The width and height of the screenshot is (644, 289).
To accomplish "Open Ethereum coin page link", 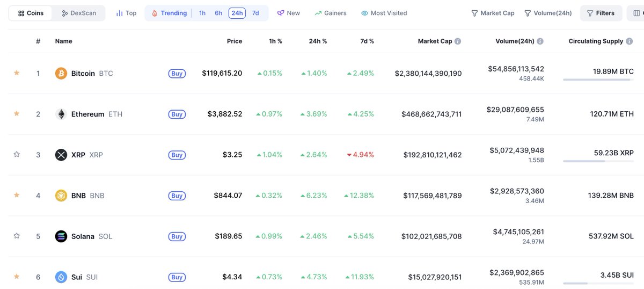I will point(89,114).
